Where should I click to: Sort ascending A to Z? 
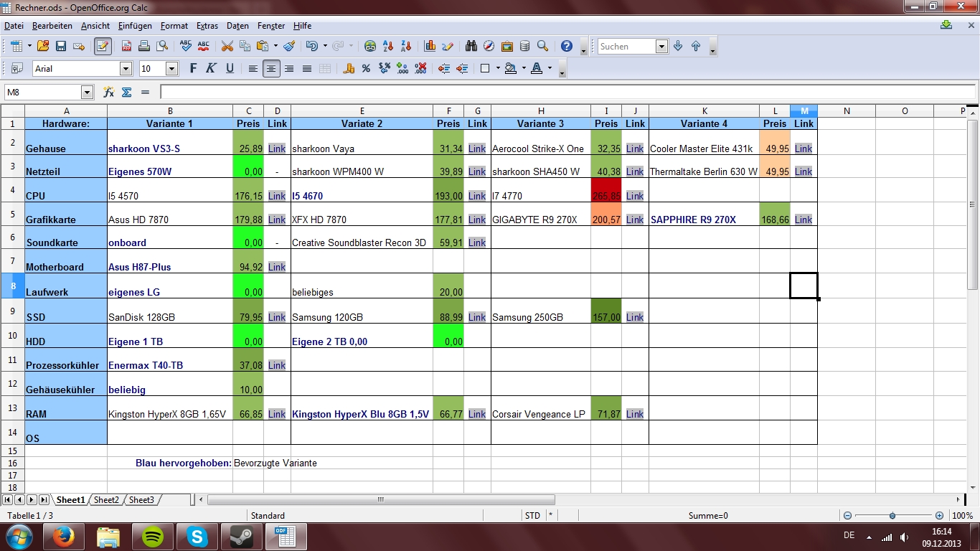coord(388,46)
